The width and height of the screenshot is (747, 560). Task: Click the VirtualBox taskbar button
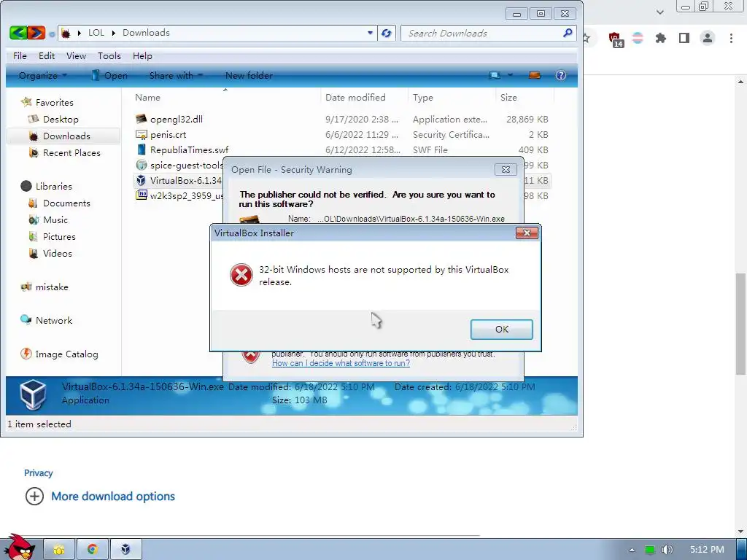[x=125, y=550]
